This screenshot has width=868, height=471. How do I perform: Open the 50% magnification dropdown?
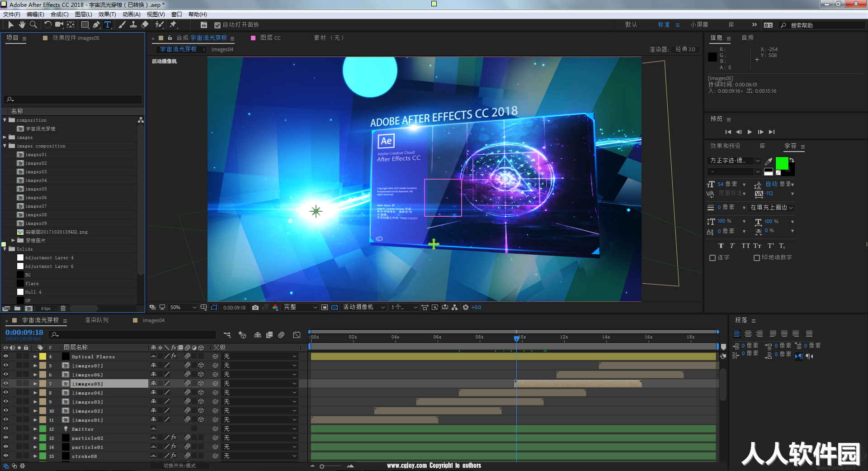click(x=183, y=308)
